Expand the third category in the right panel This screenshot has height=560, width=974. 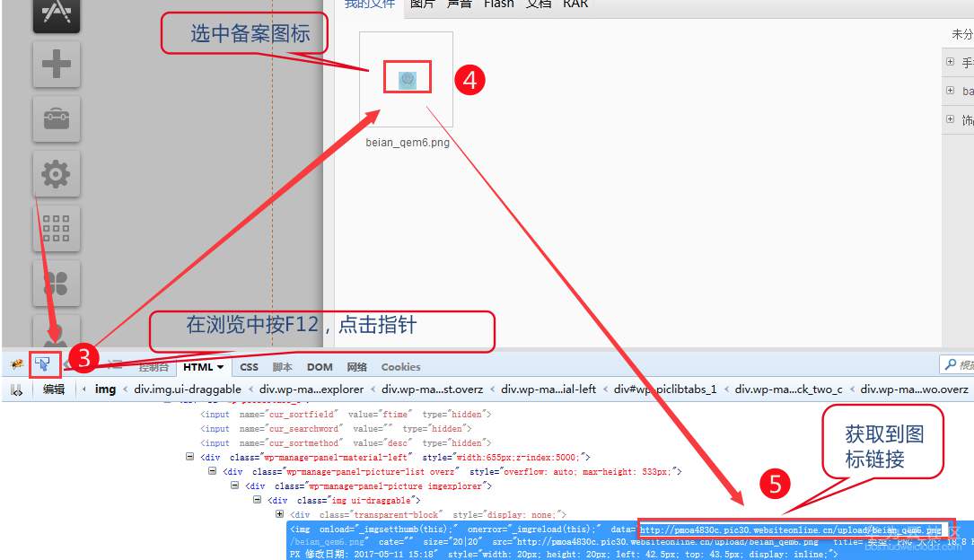[x=950, y=118]
